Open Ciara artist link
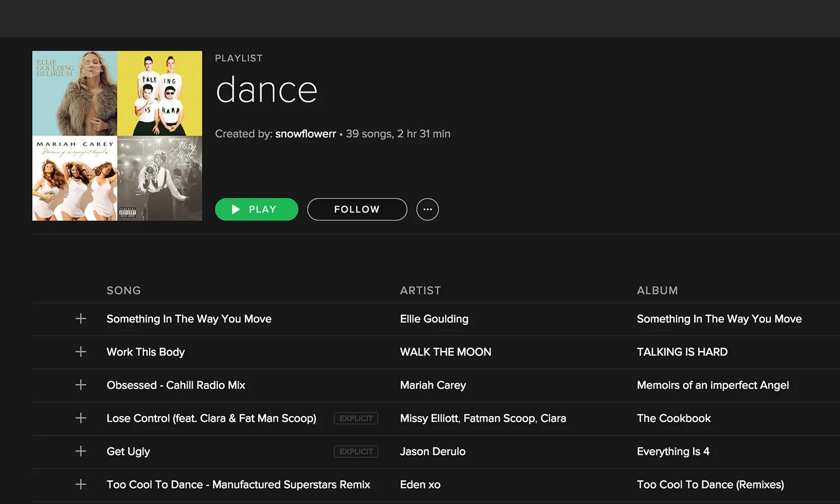 tap(553, 418)
